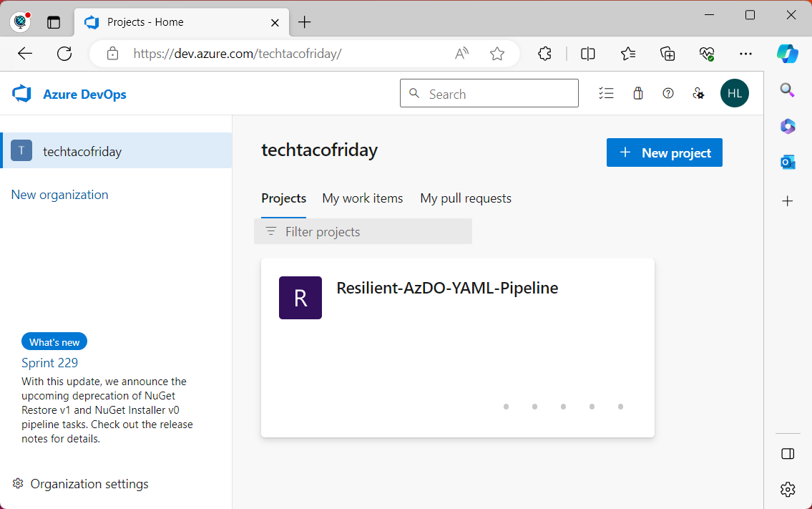Image resolution: width=812 pixels, height=509 pixels.
Task: Close the Projects - Home tab
Action: [x=275, y=23]
